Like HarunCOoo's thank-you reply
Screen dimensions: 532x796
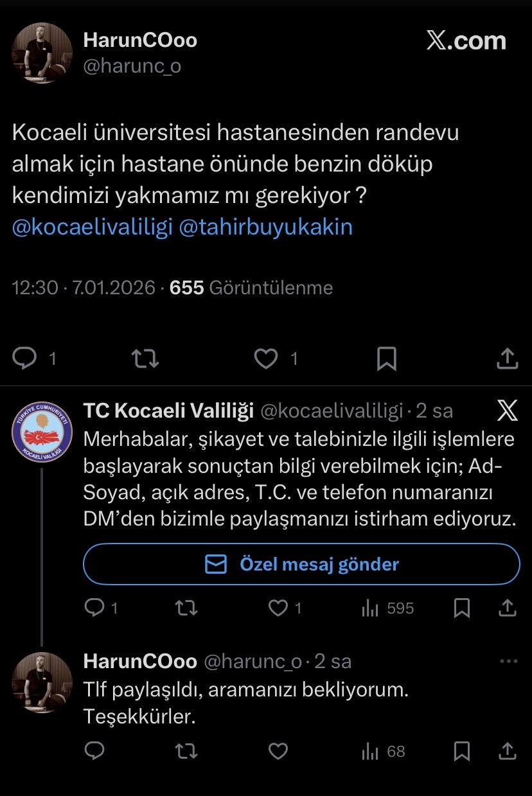click(278, 751)
